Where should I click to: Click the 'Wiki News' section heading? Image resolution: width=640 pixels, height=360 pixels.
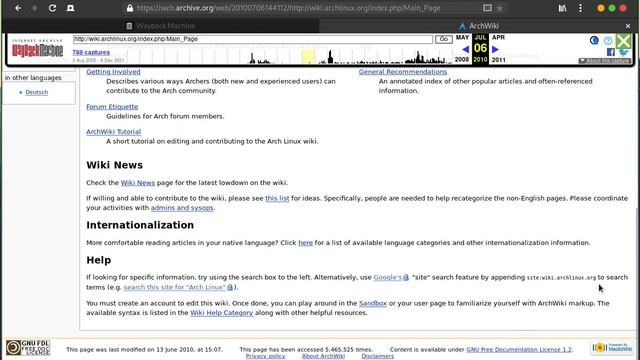pos(114,165)
